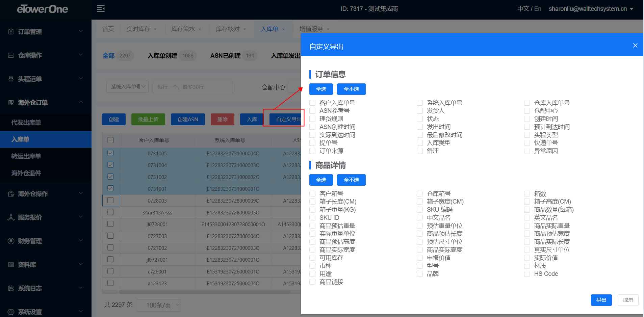Click the 每行一个 search input field

point(193,87)
